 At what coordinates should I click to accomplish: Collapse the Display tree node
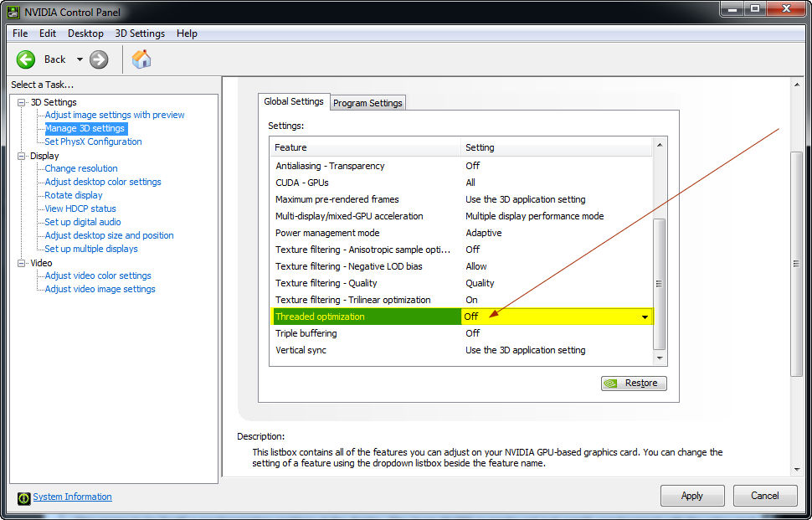pyautogui.click(x=22, y=156)
